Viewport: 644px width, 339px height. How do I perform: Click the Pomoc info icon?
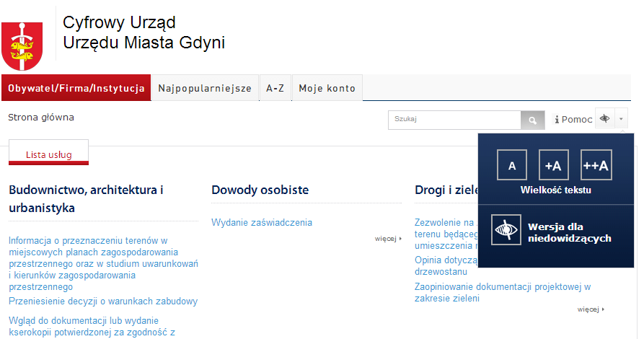coord(557,120)
